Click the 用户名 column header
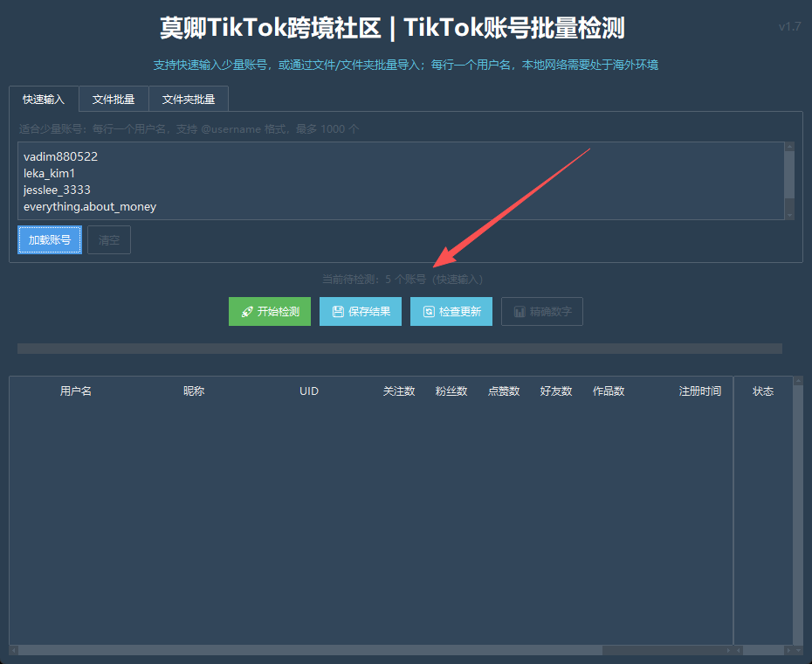812x664 pixels. tap(76, 391)
